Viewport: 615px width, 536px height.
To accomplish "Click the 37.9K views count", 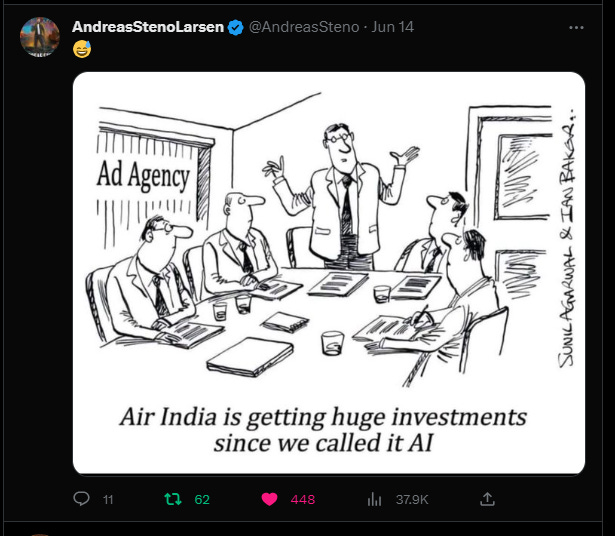I will click(412, 500).
